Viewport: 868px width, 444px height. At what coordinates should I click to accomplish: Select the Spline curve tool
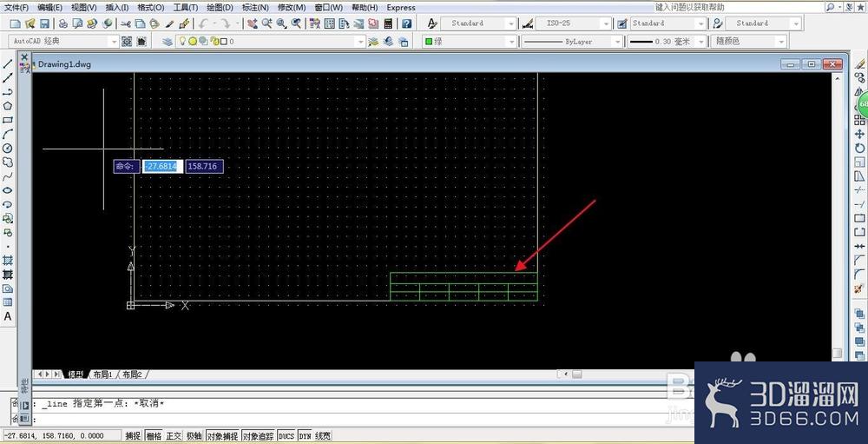click(8, 176)
